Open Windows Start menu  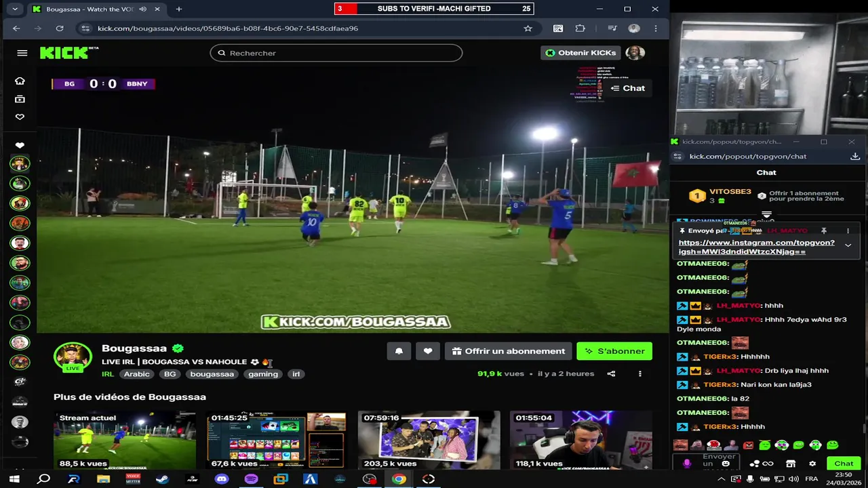click(14, 479)
